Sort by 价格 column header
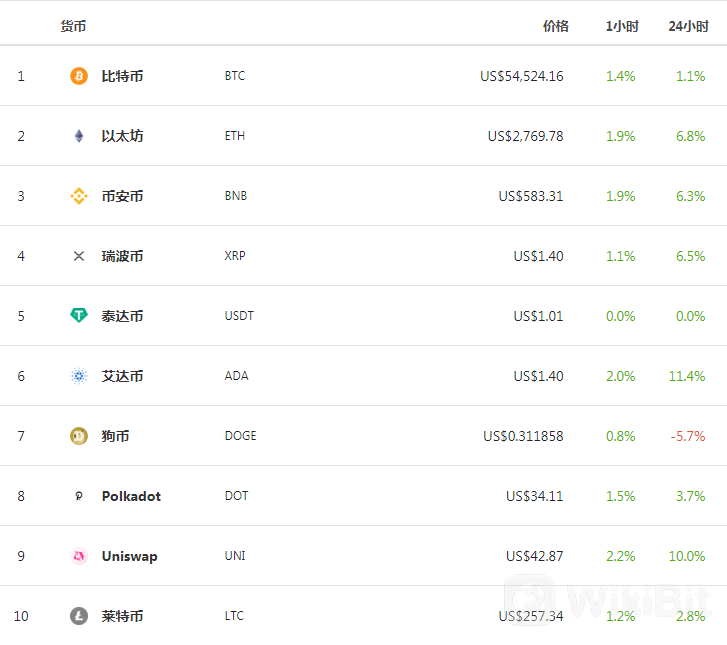 pyautogui.click(x=555, y=26)
